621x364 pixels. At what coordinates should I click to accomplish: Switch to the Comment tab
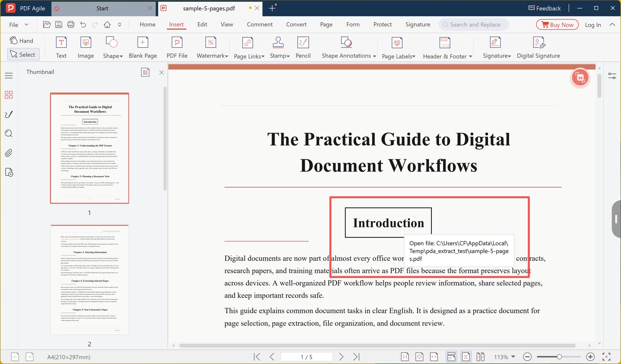tap(260, 24)
